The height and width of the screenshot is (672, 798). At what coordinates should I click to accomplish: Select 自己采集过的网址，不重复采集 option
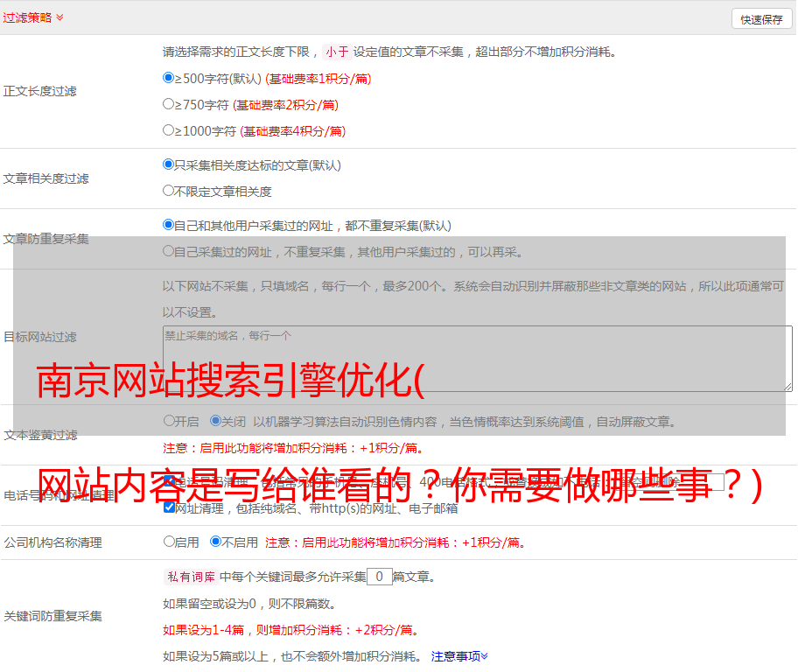[x=169, y=251]
